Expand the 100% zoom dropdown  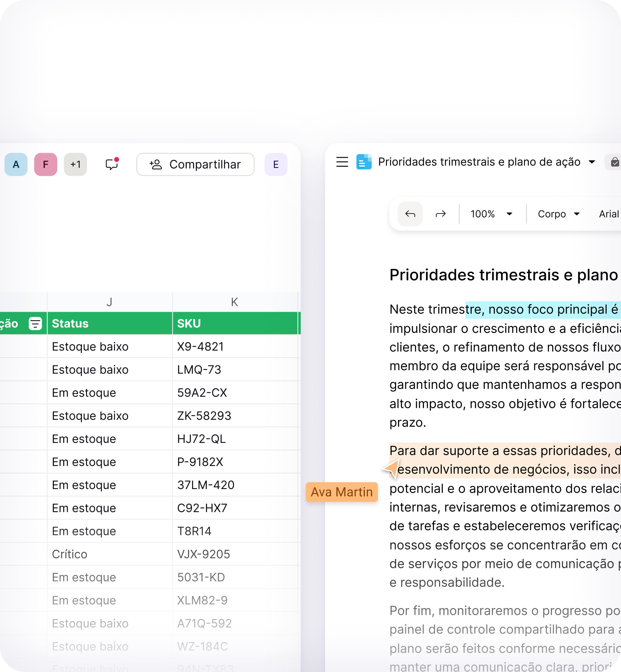(509, 214)
